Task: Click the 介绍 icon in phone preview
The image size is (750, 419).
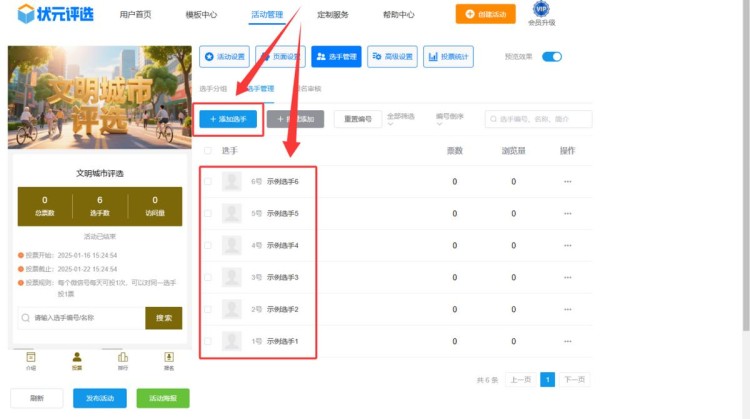Action: (31, 361)
